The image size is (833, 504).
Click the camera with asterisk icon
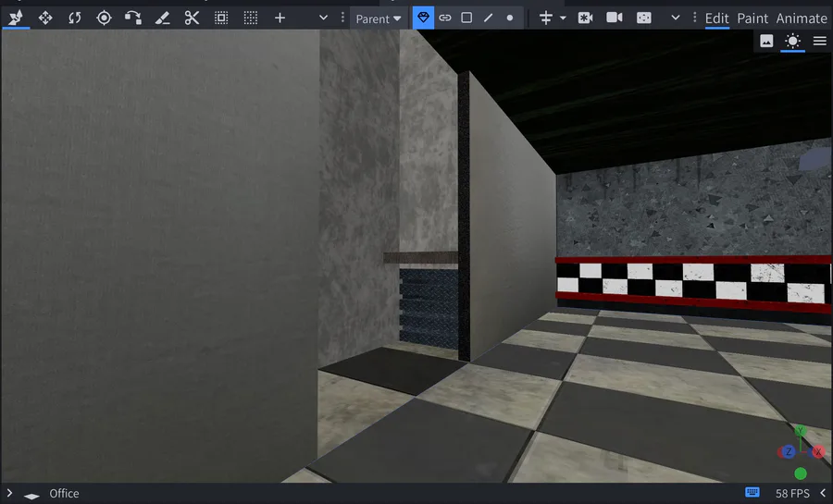pyautogui.click(x=585, y=18)
